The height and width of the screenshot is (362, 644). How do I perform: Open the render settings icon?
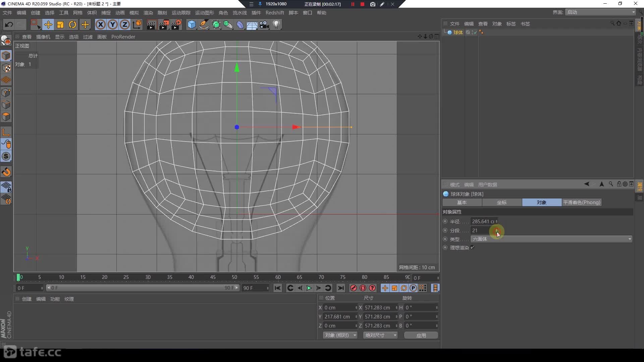(x=176, y=24)
